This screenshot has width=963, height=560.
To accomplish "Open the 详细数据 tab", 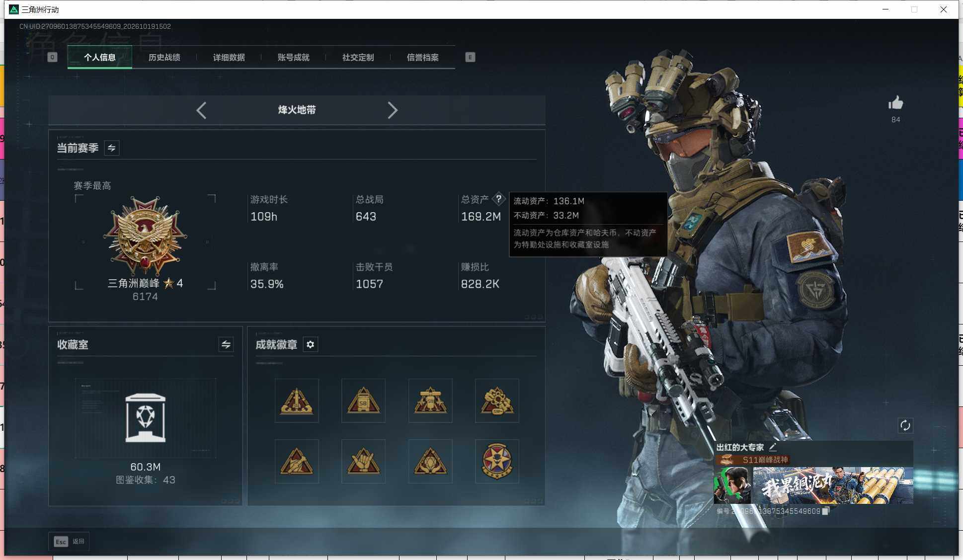I will pyautogui.click(x=229, y=57).
